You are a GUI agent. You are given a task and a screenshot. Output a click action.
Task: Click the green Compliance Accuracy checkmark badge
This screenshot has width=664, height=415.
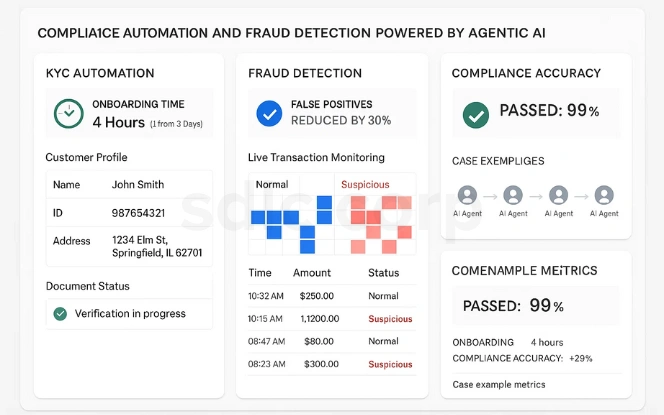click(x=476, y=114)
